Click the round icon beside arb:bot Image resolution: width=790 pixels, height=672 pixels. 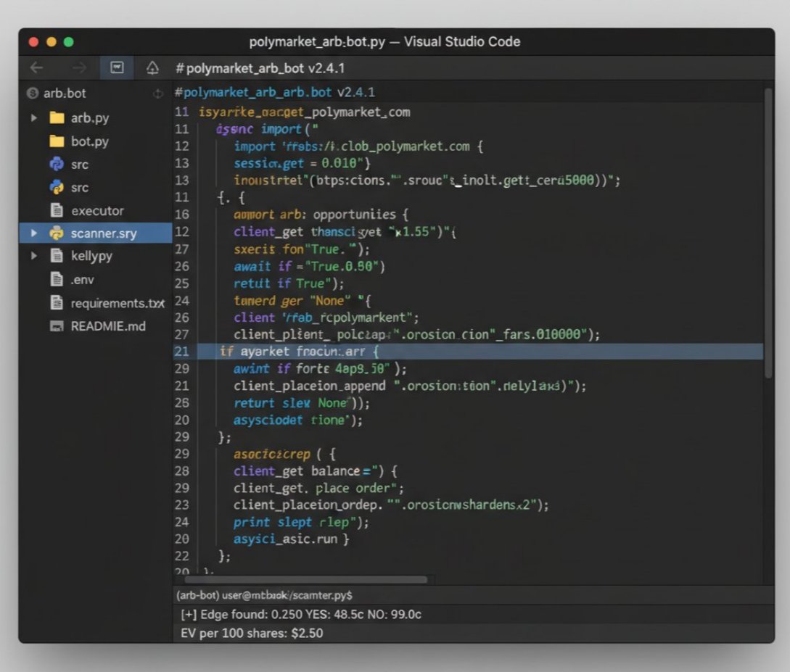[33, 93]
